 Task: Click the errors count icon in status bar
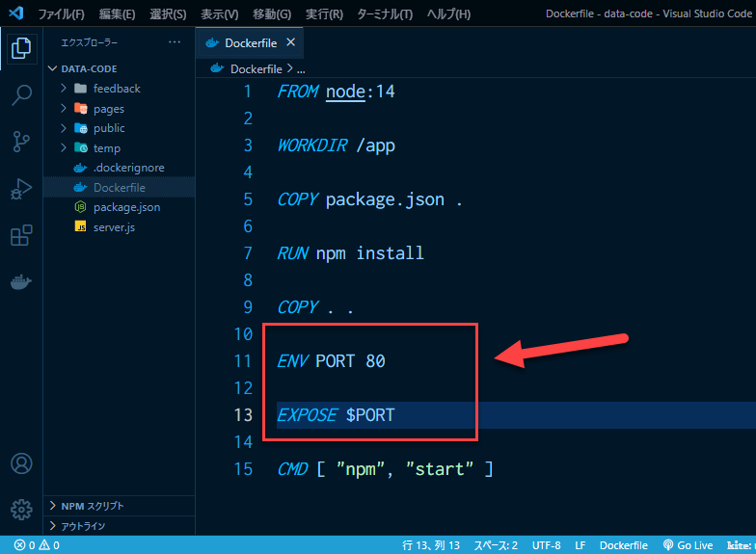click(x=24, y=545)
